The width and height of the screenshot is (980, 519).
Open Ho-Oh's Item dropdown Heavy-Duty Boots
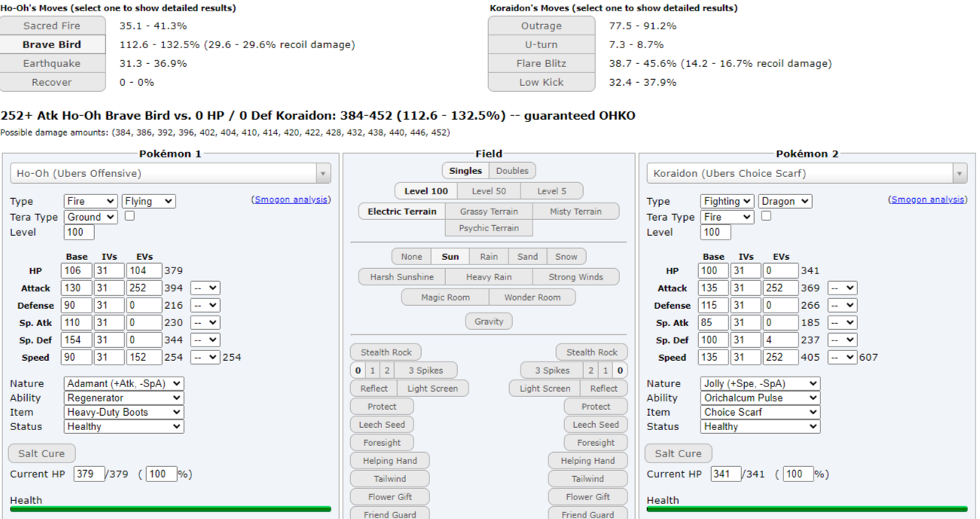tap(124, 412)
